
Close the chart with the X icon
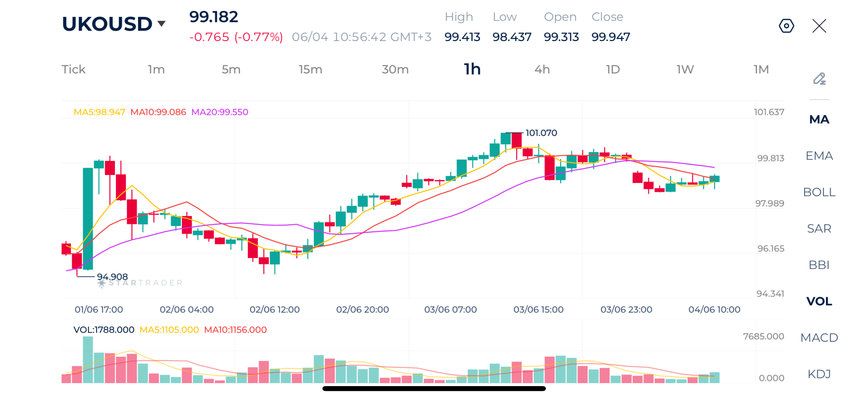819,26
